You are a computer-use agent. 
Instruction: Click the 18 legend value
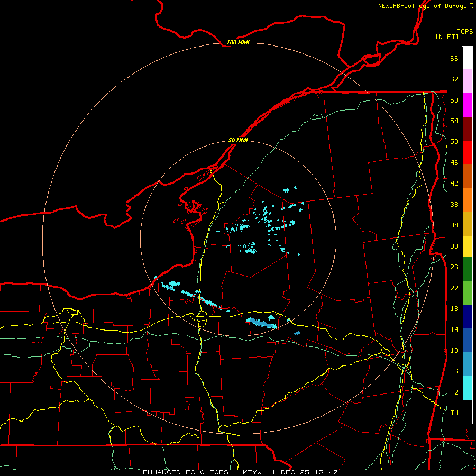click(454, 309)
